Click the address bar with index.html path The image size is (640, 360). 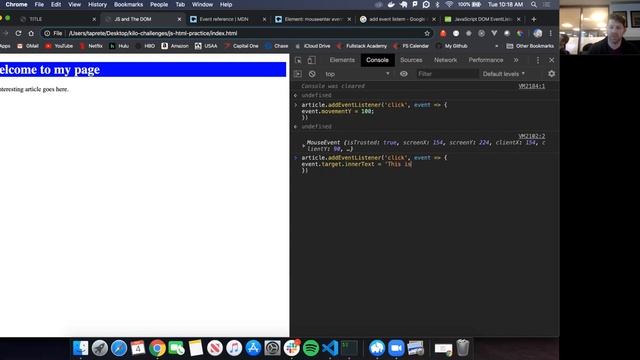click(x=237, y=33)
